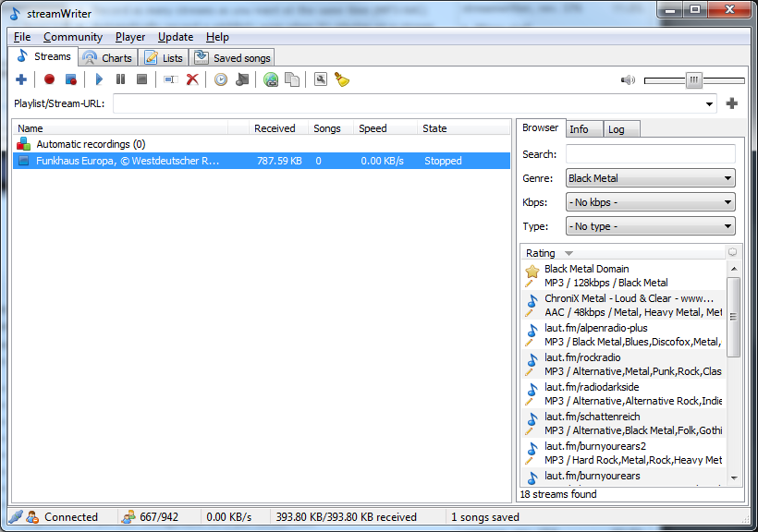Image resolution: width=758 pixels, height=532 pixels.
Task: Select the laut.fm/schattenreich stream
Action: tap(624, 423)
